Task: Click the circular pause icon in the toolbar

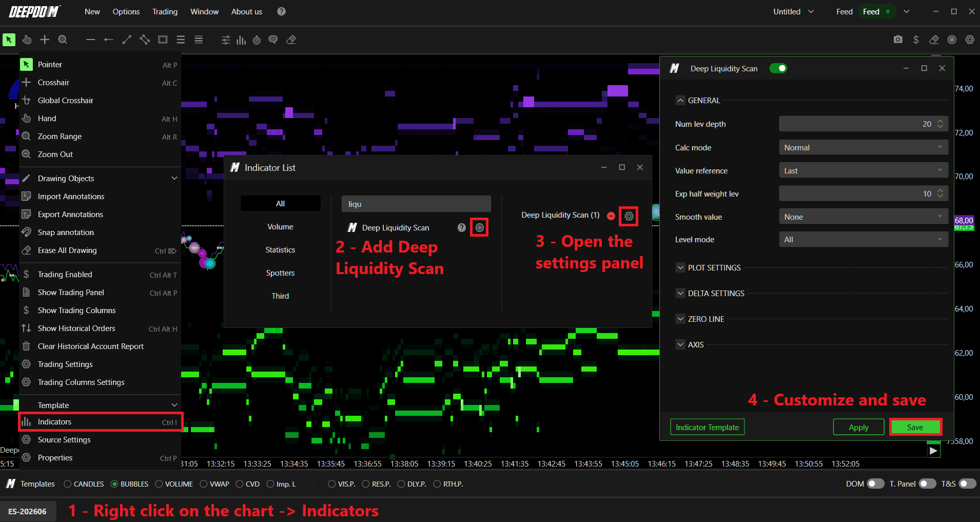Action: (x=952, y=40)
